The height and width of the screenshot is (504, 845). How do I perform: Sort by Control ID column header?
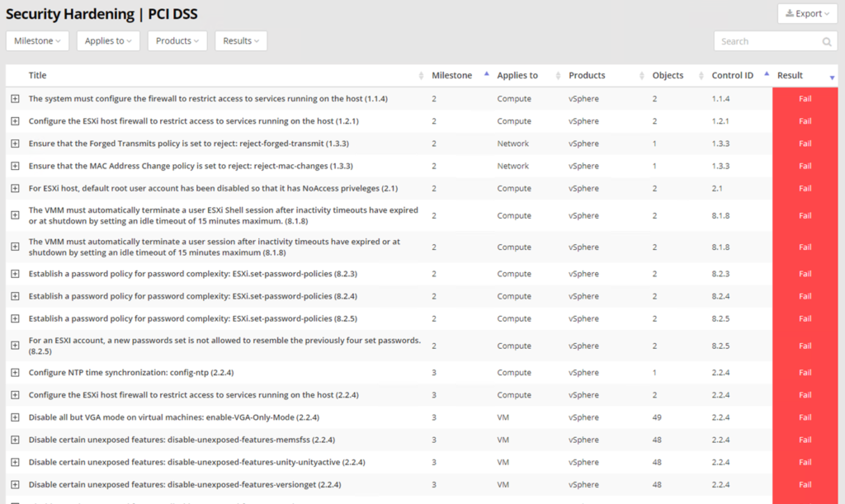[733, 75]
